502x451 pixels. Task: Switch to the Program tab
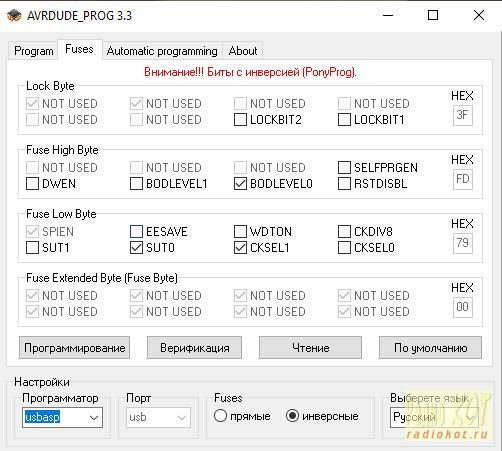(33, 51)
